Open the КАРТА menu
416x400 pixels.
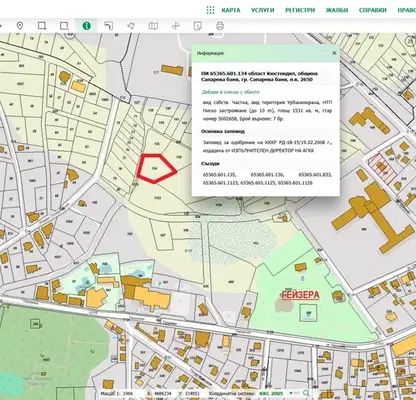click(x=231, y=10)
